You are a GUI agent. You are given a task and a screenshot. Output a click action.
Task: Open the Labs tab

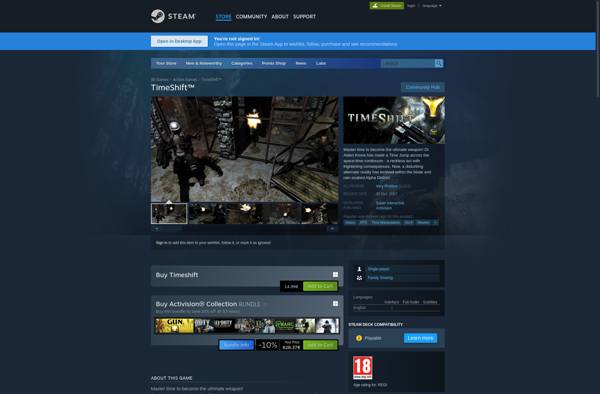pos(321,63)
